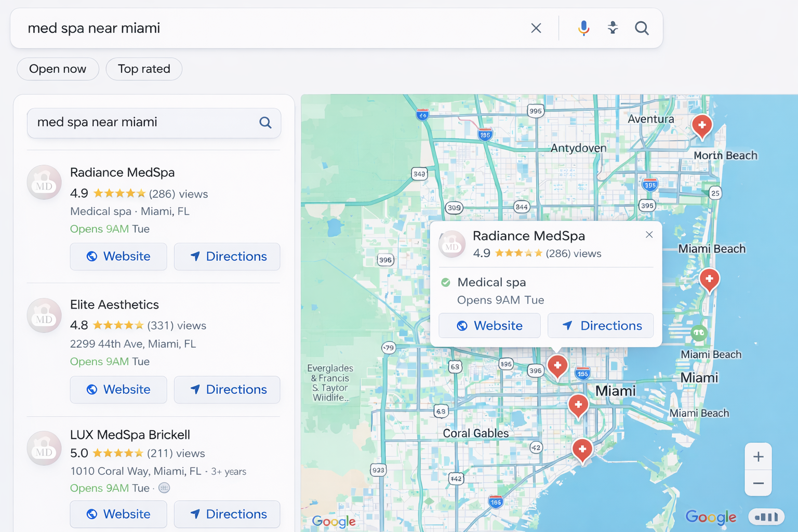Open Elite Aesthetics Website
798x532 pixels.
(118, 390)
